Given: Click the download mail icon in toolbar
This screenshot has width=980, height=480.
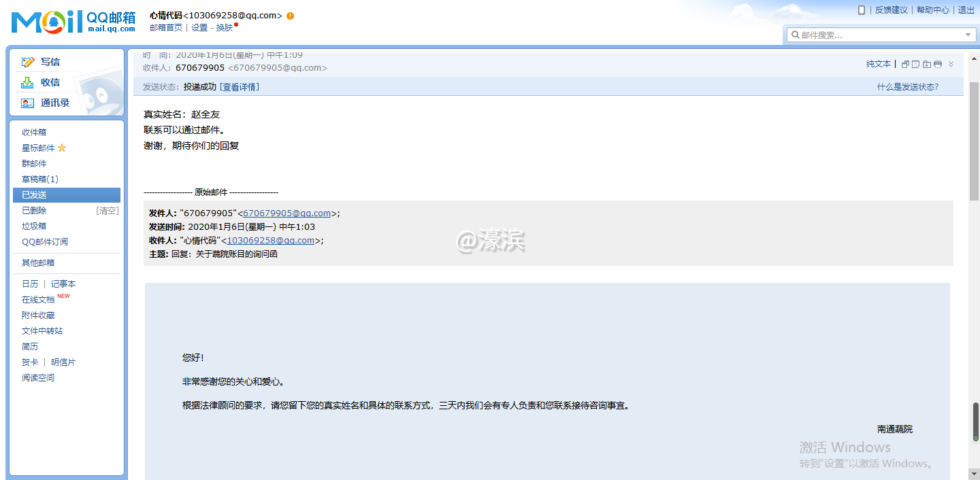Looking at the screenshot, I should pyautogui.click(x=926, y=63).
